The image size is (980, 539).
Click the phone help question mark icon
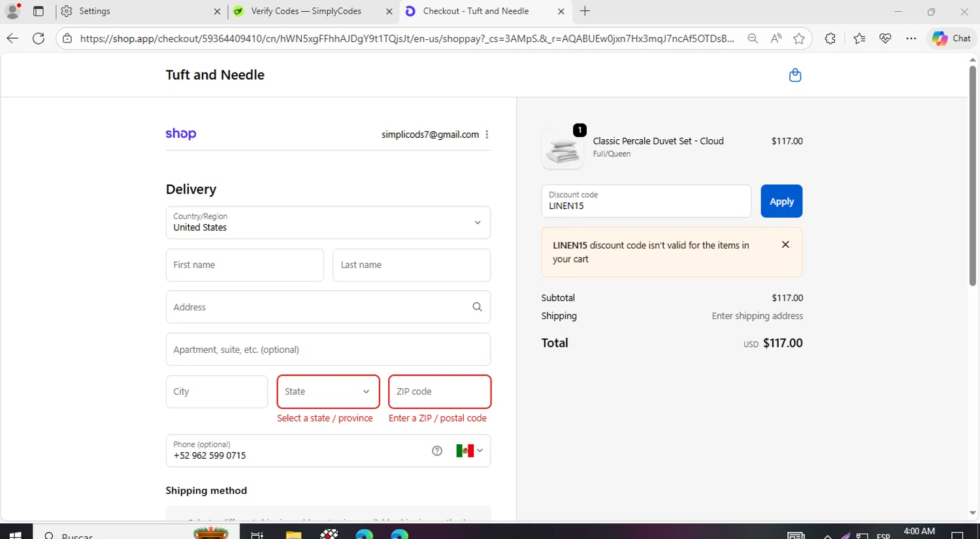[437, 451]
